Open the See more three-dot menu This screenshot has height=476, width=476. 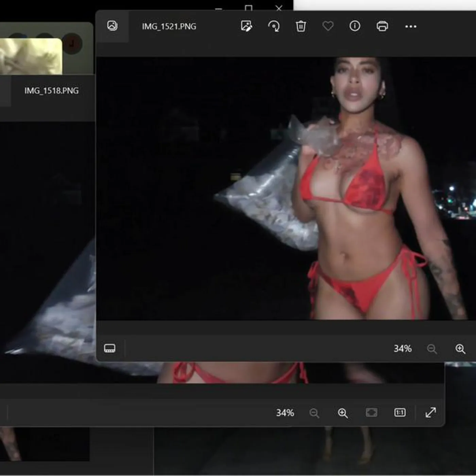pyautogui.click(x=411, y=27)
